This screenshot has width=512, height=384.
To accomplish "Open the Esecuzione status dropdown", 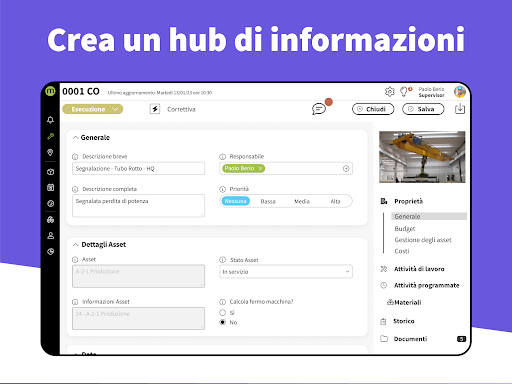I will (x=93, y=109).
